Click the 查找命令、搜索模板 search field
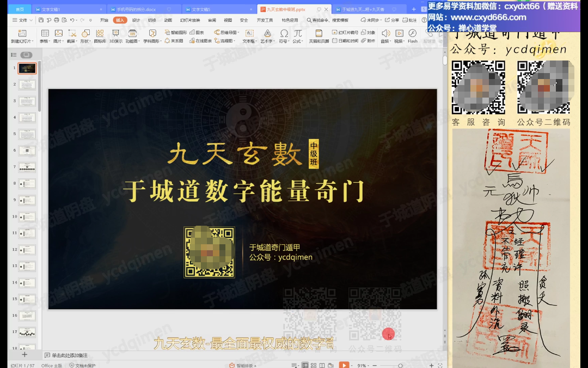Viewport: 588px width, 368px height. pyautogui.click(x=328, y=20)
